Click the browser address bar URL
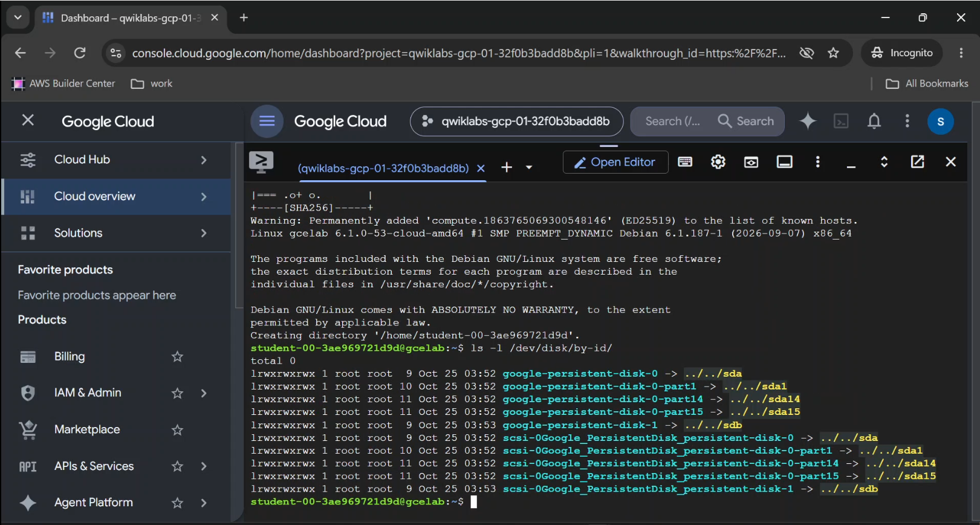The height and width of the screenshot is (525, 980). [x=459, y=53]
